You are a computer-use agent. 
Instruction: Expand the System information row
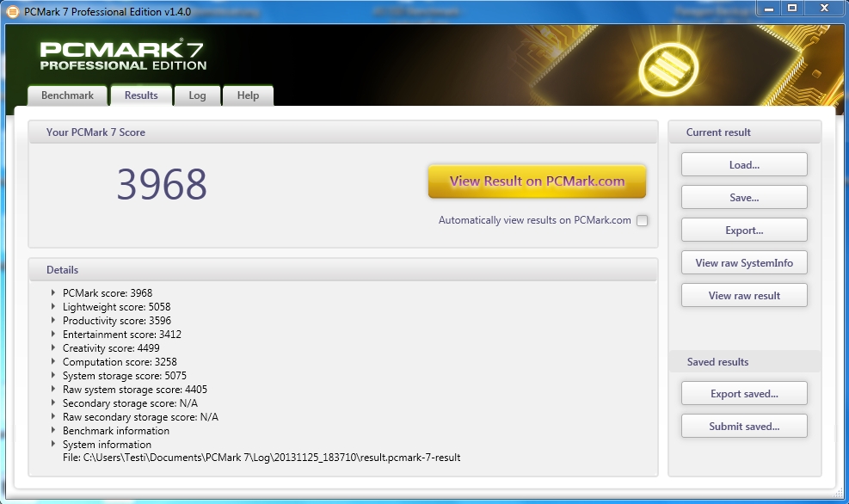tap(53, 444)
